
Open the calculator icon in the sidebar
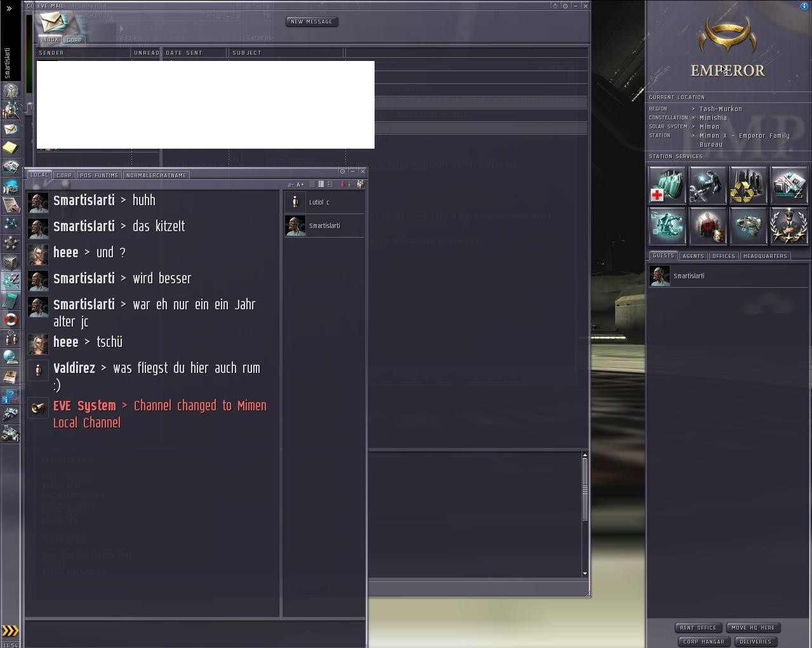[x=10, y=300]
